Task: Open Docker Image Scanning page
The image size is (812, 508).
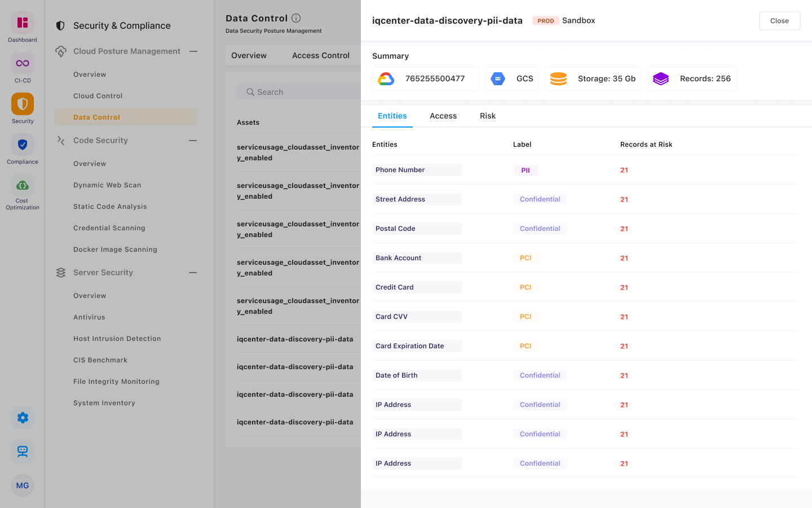Action: tap(115, 249)
